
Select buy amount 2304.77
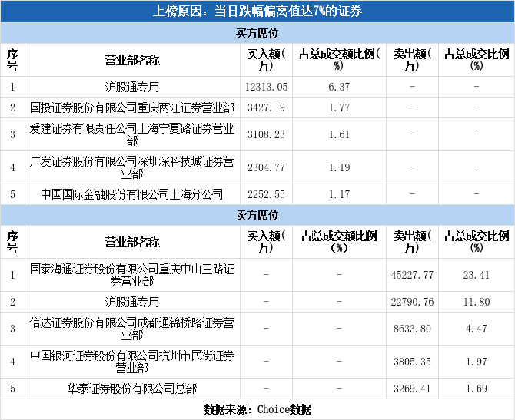(267, 167)
